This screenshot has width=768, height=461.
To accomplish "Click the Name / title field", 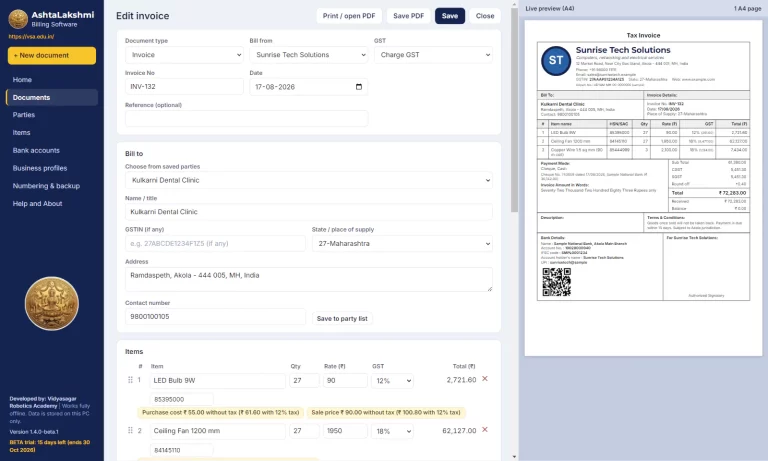I will tap(309, 212).
